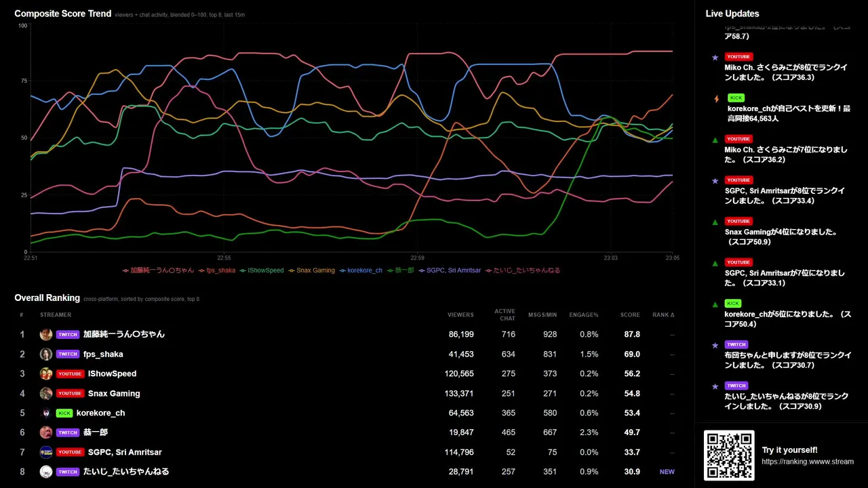Click the green triangle on korekore_ch 5位 update

(x=715, y=304)
